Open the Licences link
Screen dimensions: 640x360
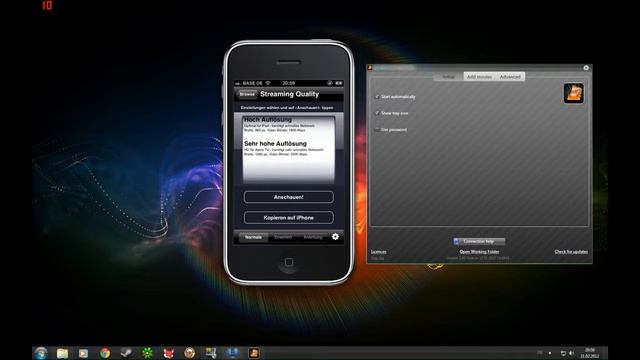pos(378,252)
